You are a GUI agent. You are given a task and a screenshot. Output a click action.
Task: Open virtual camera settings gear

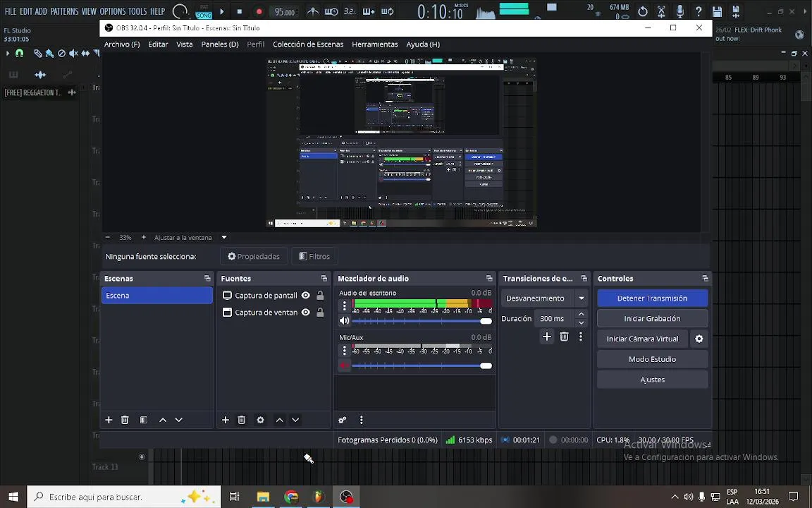699,339
